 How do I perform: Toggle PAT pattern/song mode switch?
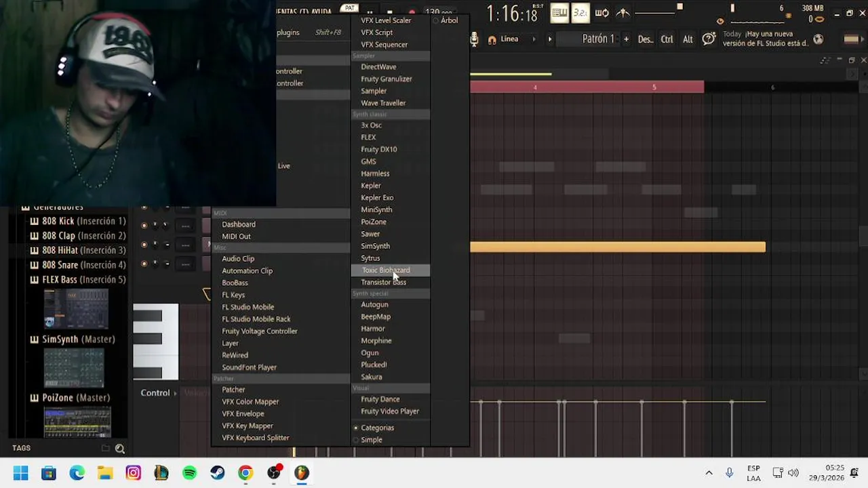click(349, 8)
